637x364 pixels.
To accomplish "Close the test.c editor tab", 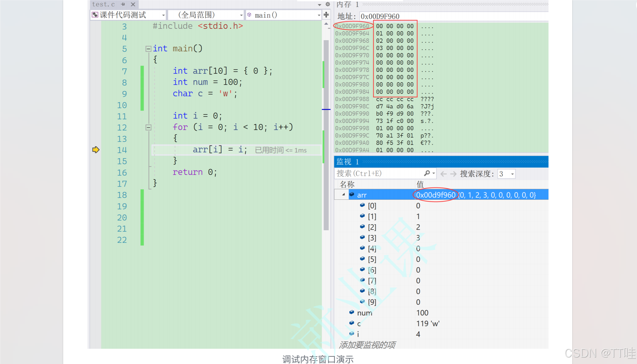I will click(133, 4).
